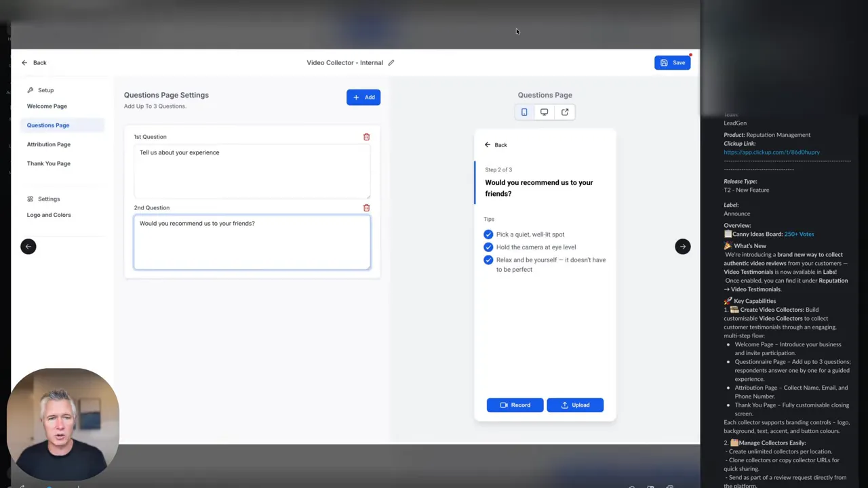Delete the 2nd question with trash icon

pos(366,207)
